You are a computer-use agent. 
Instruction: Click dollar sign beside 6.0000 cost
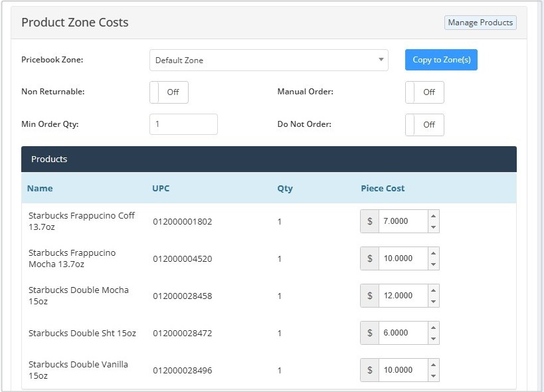click(x=370, y=333)
